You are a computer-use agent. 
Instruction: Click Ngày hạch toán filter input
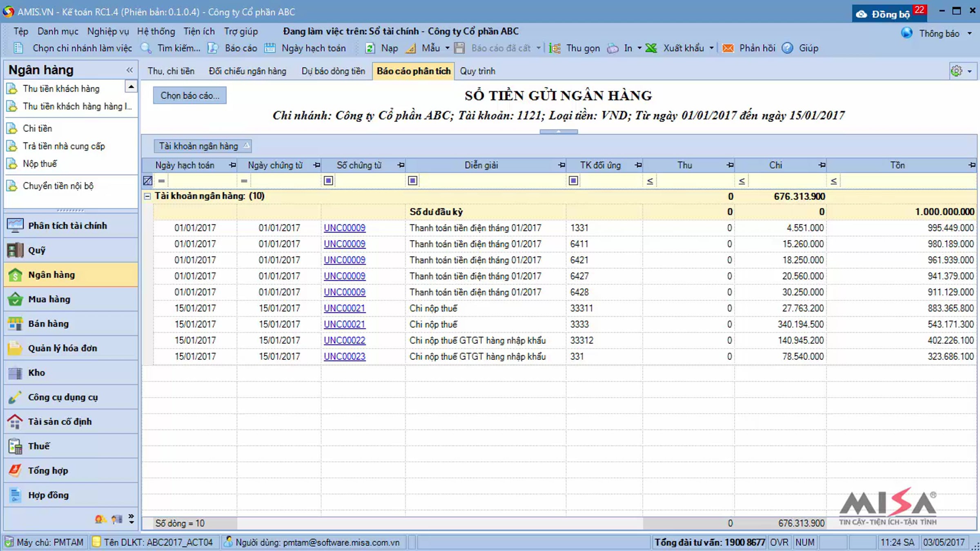coord(202,180)
